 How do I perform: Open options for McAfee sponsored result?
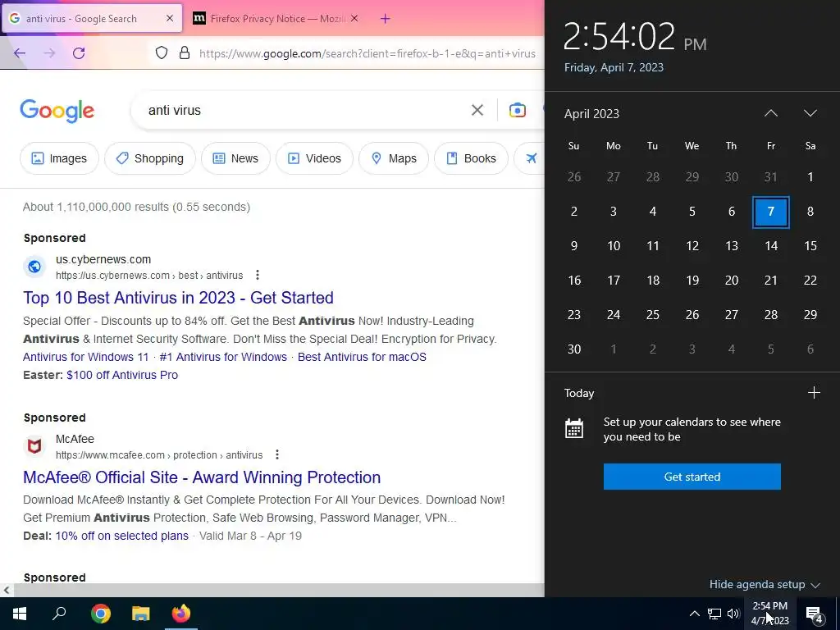click(x=277, y=454)
